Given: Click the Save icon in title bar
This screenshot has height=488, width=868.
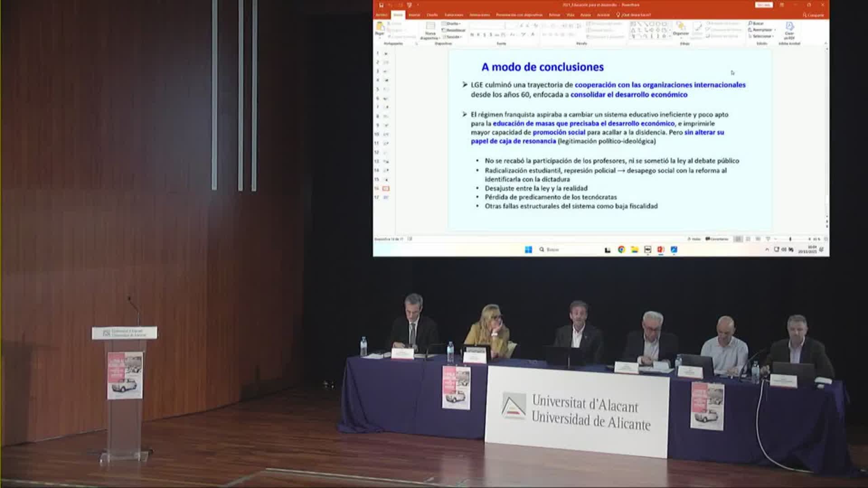Looking at the screenshot, I should point(381,5).
